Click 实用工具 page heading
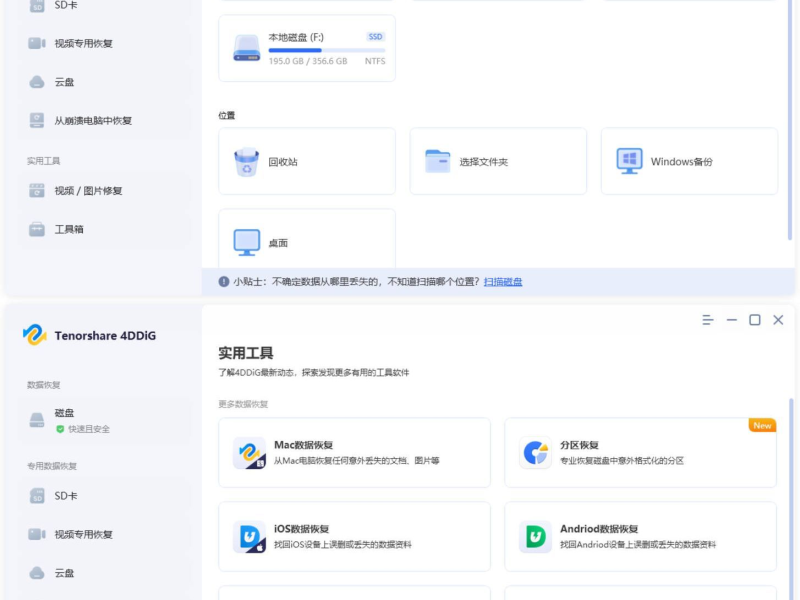The width and height of the screenshot is (800, 600). point(246,353)
